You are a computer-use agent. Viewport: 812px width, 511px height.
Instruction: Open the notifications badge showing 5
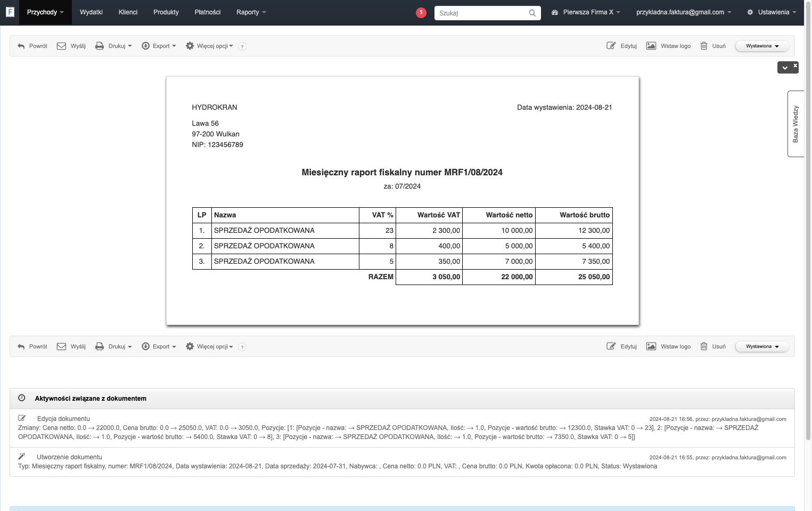421,12
